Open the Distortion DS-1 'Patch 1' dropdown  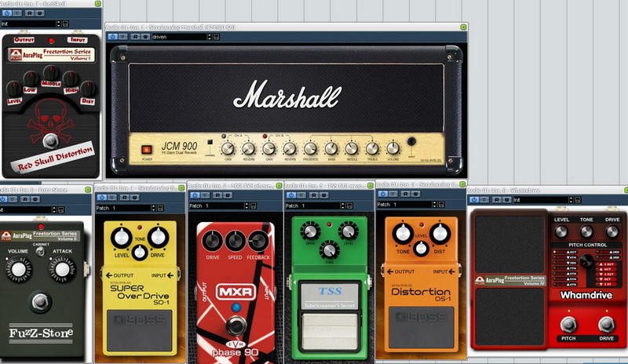tap(403, 204)
